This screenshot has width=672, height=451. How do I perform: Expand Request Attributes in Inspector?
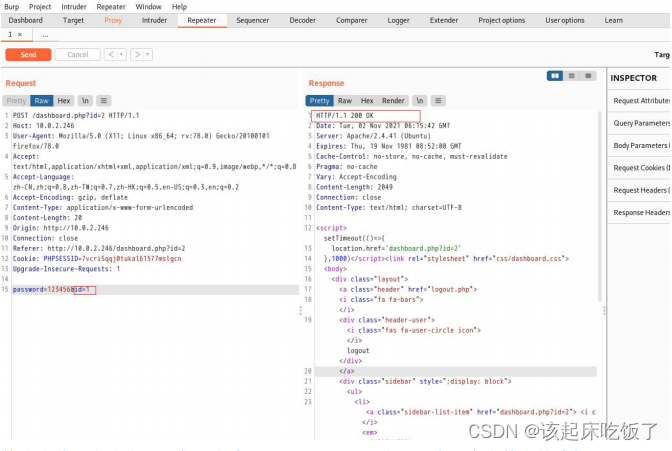[x=639, y=101]
